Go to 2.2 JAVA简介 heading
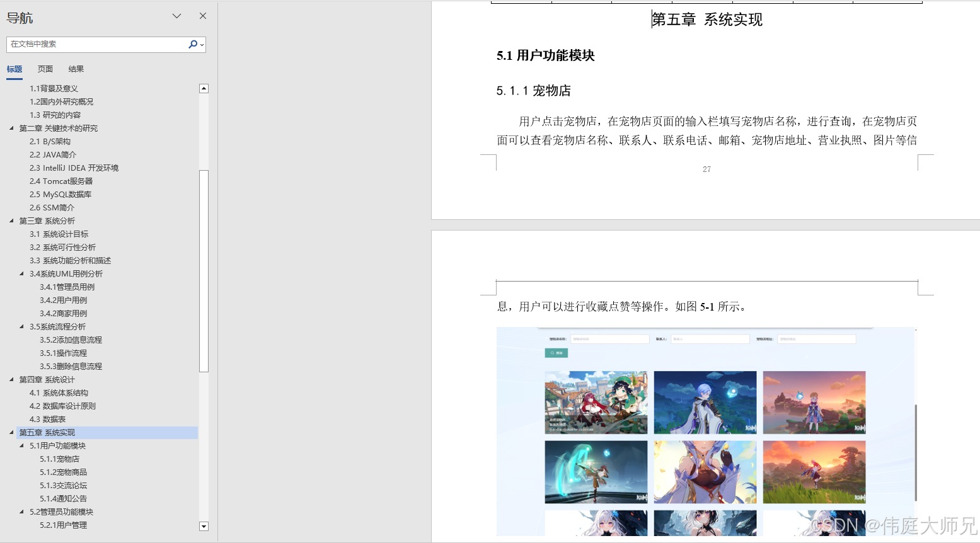Viewport: 980px width, 543px height. pos(53,155)
